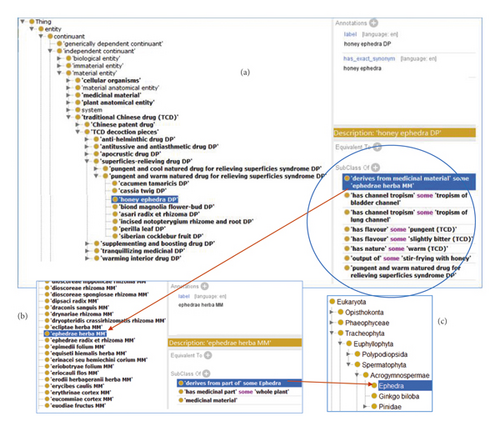Collapse the 'superficies-relieving drug DP' branch

coord(87,161)
